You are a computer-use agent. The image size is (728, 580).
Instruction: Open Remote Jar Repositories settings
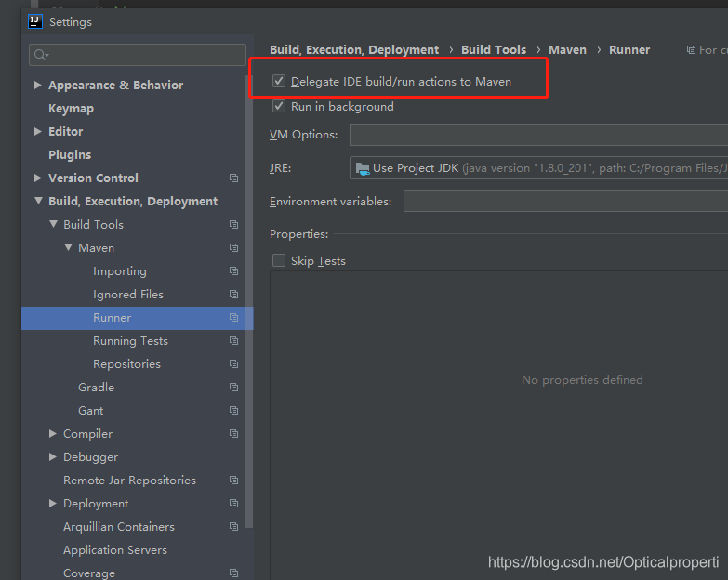coord(129,481)
